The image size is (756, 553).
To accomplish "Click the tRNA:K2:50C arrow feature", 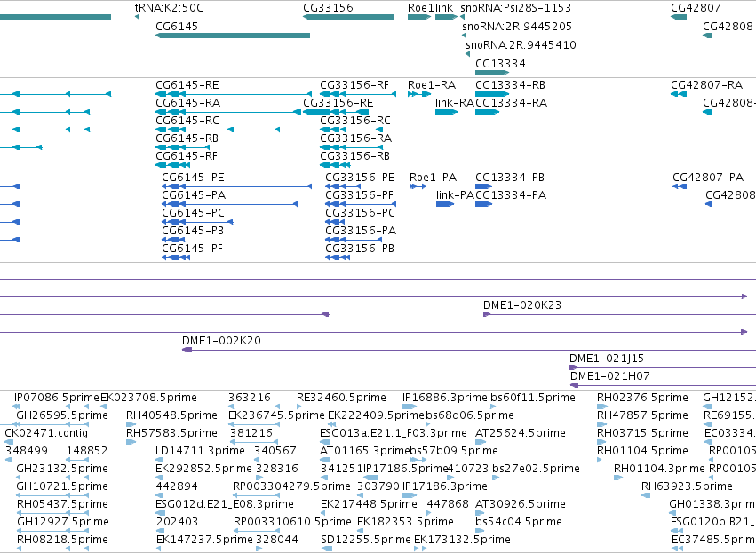I will (x=138, y=17).
